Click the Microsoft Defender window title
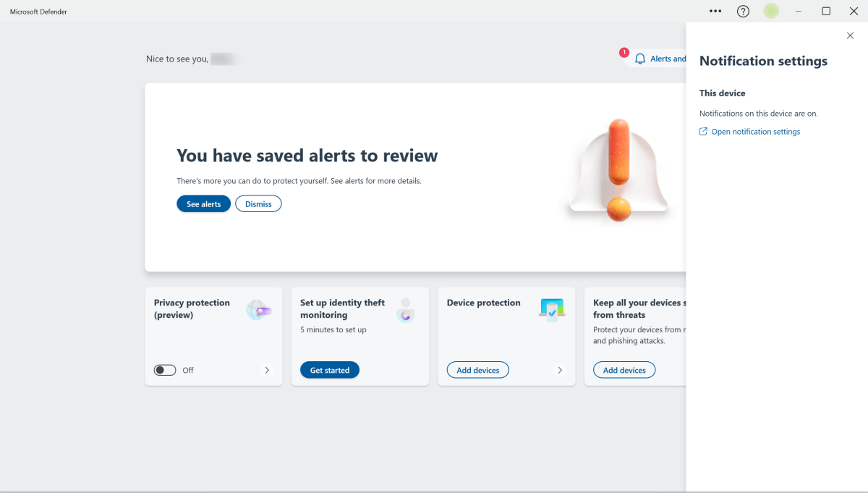This screenshot has height=493, width=868. click(x=38, y=12)
